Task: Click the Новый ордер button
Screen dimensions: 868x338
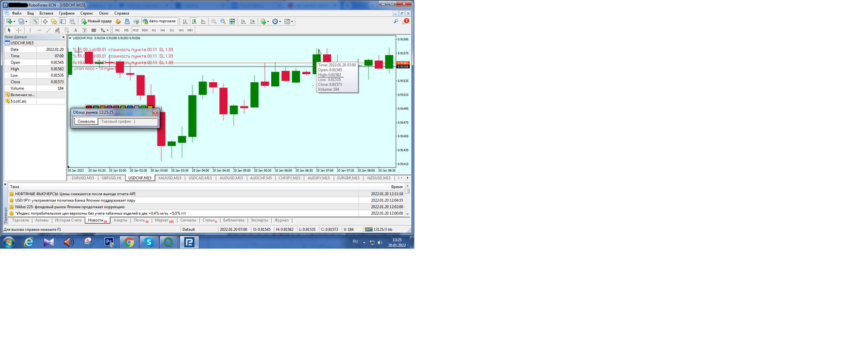Action: (98, 22)
